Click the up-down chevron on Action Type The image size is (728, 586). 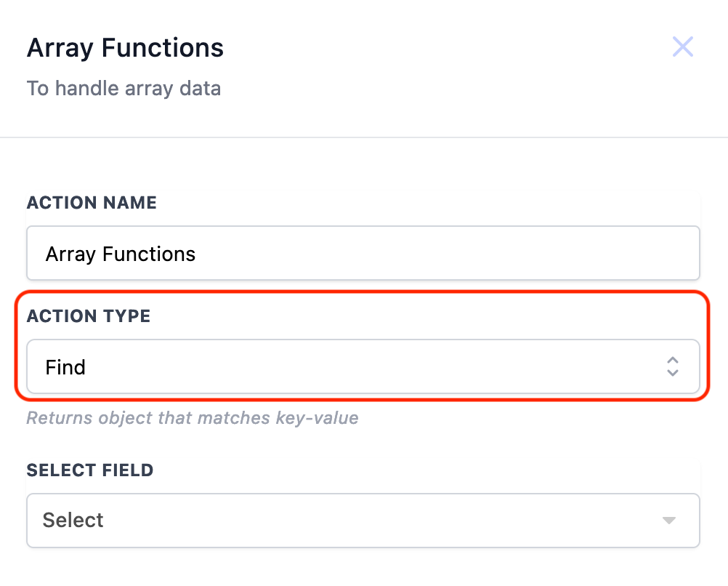click(673, 367)
